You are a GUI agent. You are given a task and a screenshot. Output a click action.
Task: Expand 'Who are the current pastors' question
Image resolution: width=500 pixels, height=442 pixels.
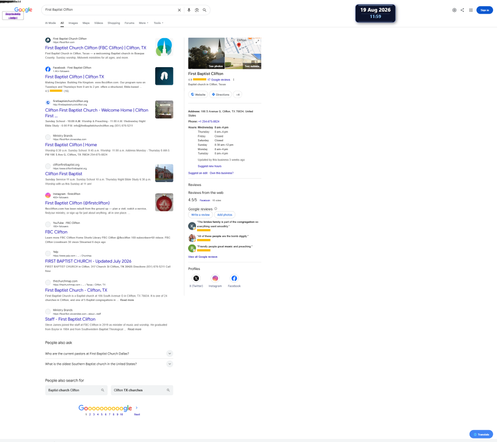[169, 353]
